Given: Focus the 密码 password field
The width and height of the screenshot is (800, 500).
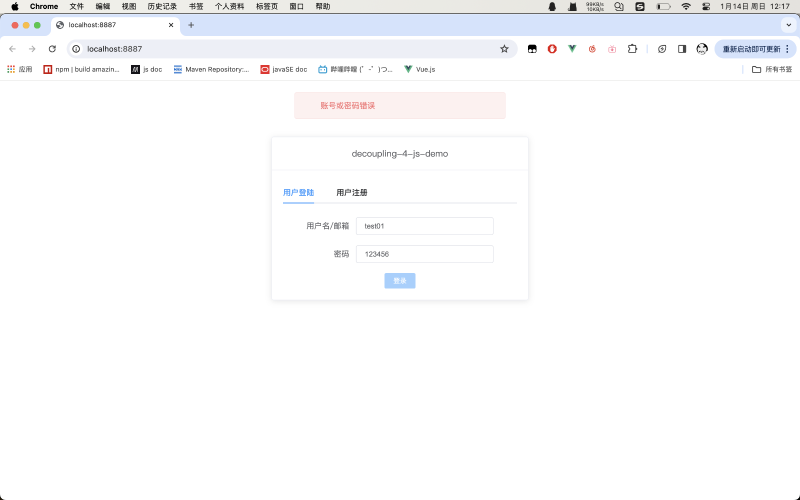Looking at the screenshot, I should tap(425, 254).
